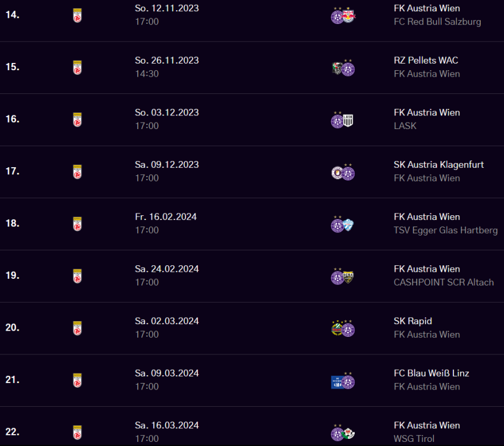The image size is (504, 446).
Task: Open the TSV Egger Glas Hartberg link
Action: point(446,230)
